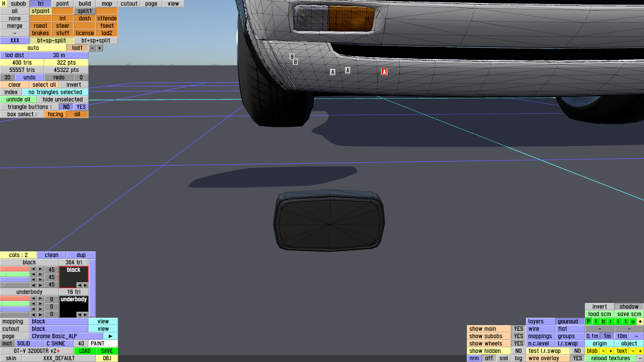Viewport: 644px width, 362px height.
Task: Increase lod level with plus button
Action: tap(100, 48)
